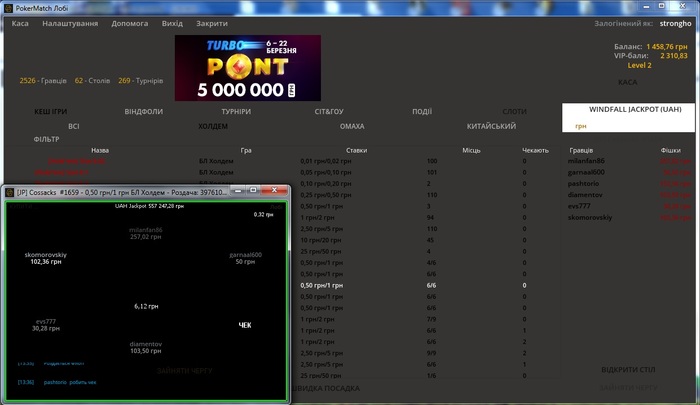Switch to the СЛОТИ tab

tap(514, 112)
